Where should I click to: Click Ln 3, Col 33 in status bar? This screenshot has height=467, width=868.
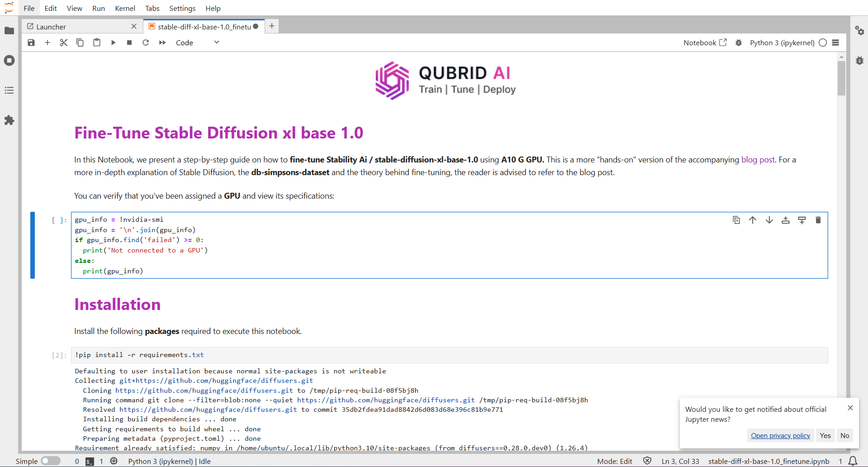(680, 461)
